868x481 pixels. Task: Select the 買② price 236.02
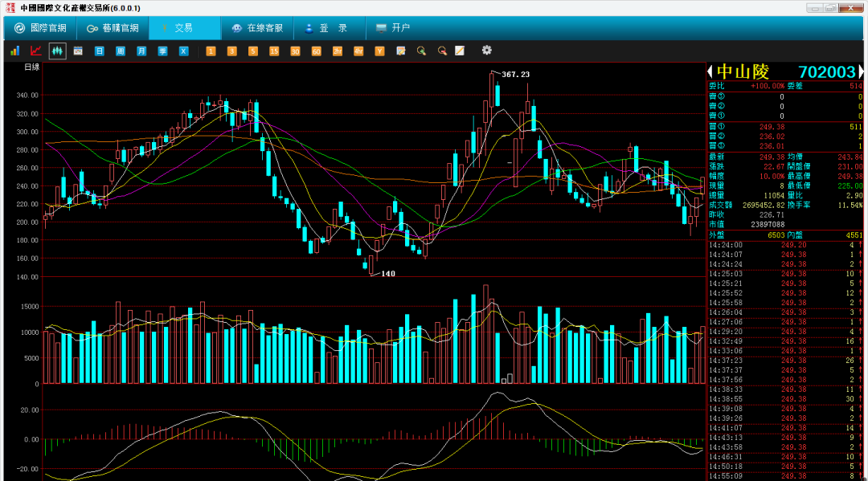pos(772,137)
